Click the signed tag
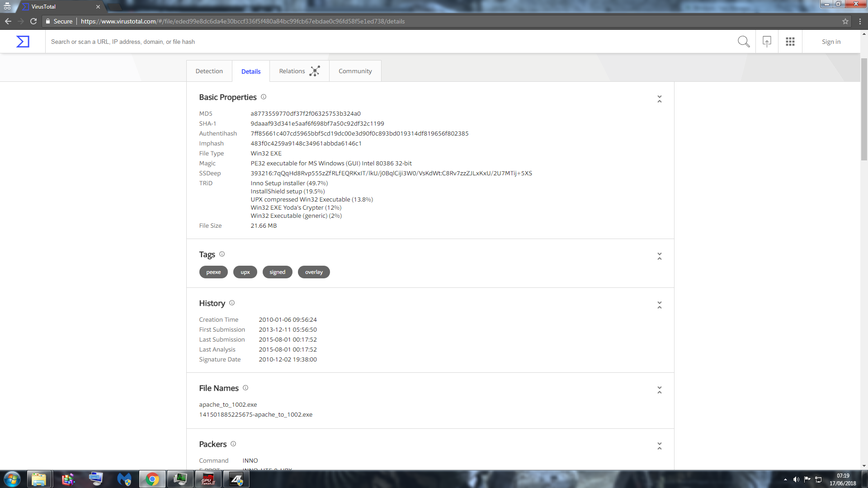868x488 pixels. pyautogui.click(x=278, y=272)
